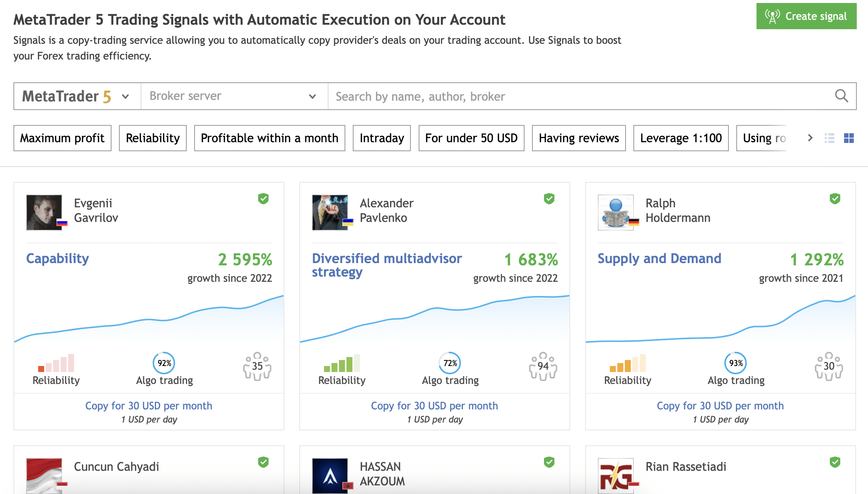Click the Capability growth chart

click(x=149, y=318)
